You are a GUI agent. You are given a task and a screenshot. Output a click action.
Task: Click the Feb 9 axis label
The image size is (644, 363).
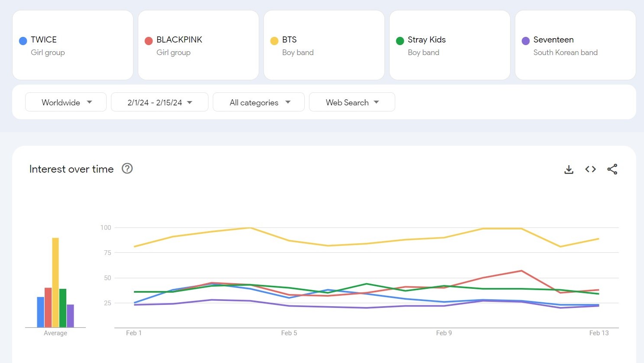[444, 333]
